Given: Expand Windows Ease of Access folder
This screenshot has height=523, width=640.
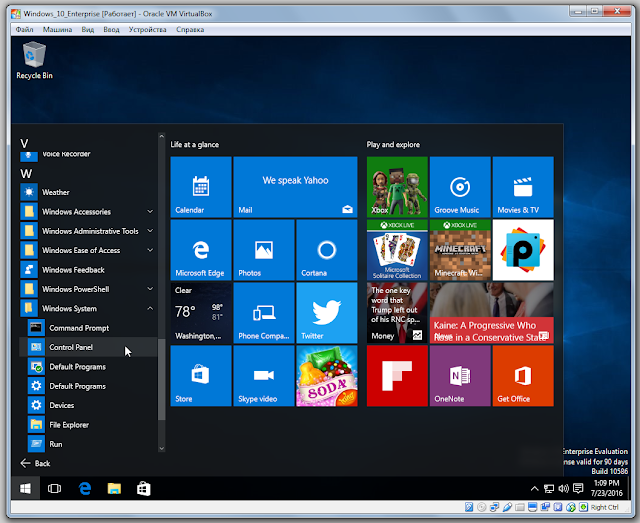Looking at the screenshot, I should 88,250.
